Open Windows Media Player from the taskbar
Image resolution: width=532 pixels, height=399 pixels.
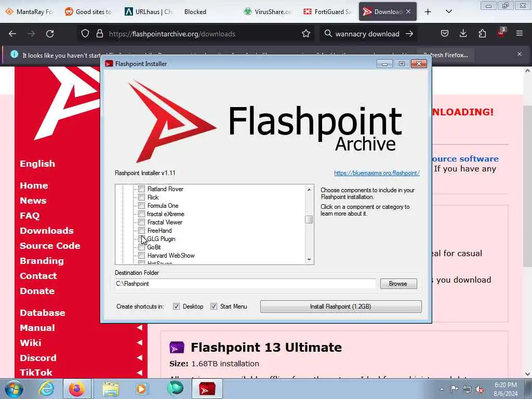tap(141, 389)
